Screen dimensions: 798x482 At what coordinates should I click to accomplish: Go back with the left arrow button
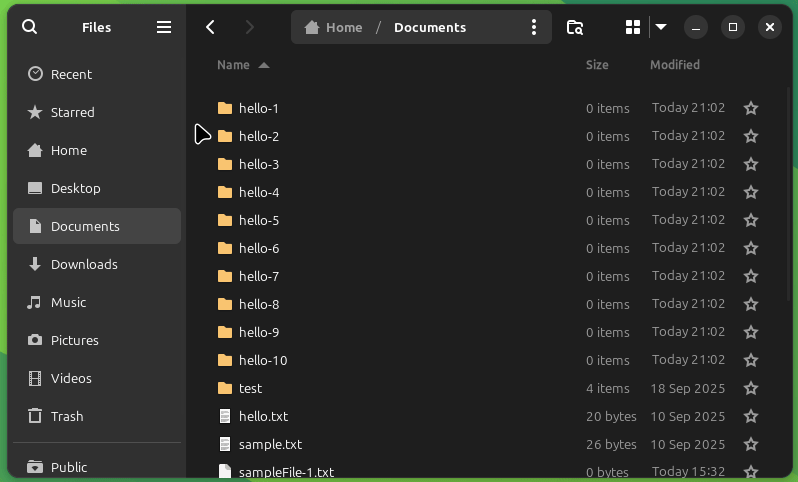pos(210,27)
